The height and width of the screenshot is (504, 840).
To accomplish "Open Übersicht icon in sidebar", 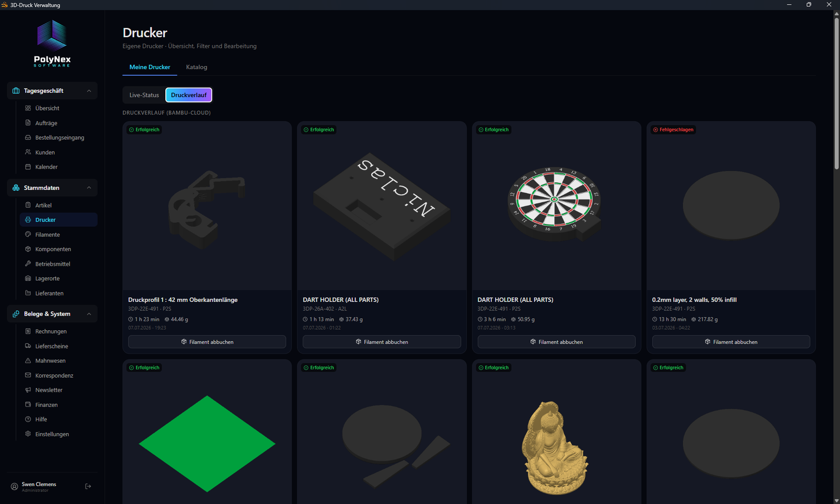I will [28, 108].
